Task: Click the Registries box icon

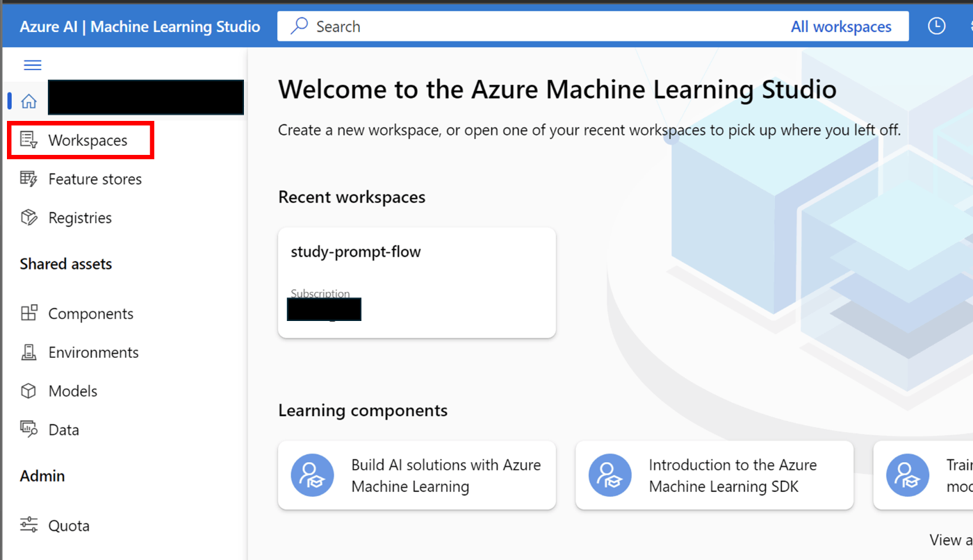Action: [28, 218]
